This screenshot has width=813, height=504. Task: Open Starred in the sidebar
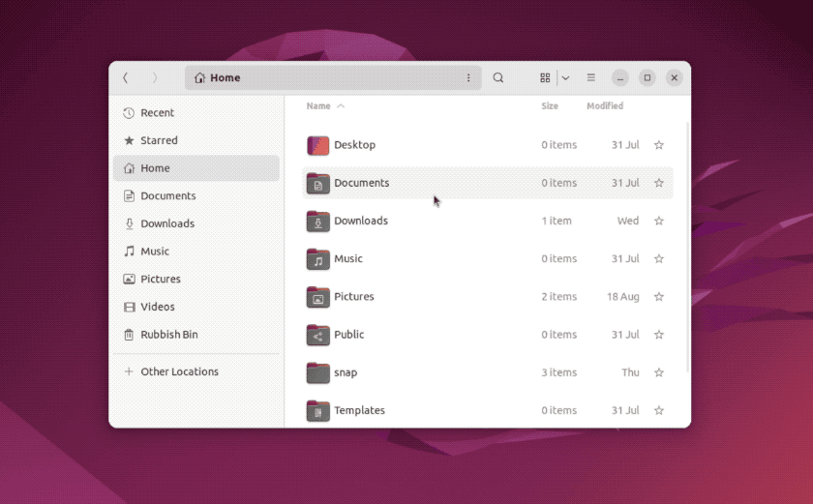tap(196, 140)
